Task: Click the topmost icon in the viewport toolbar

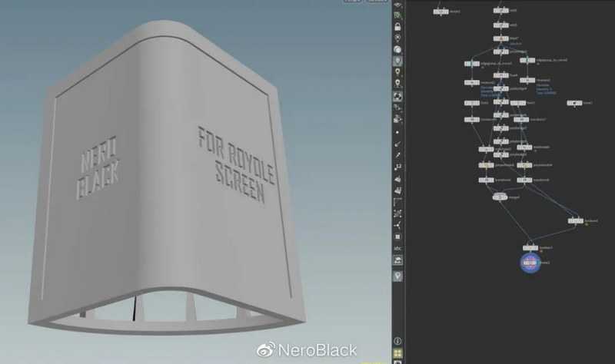Action: click(x=398, y=5)
